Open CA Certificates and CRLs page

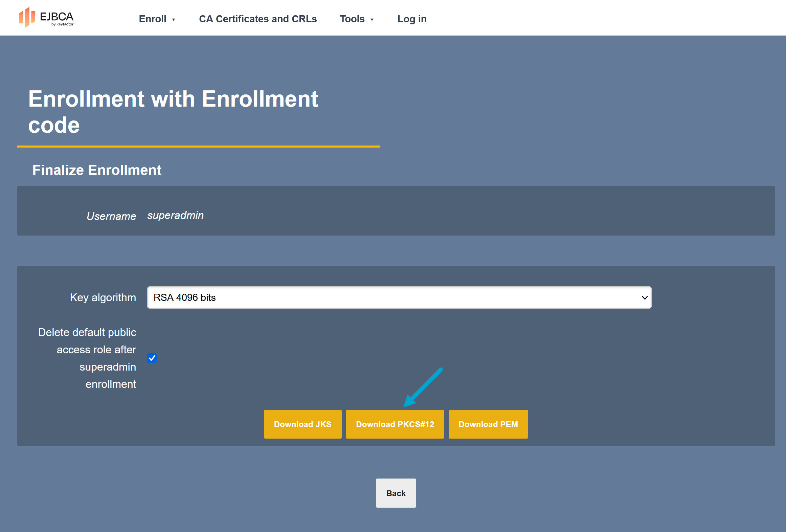(x=258, y=19)
